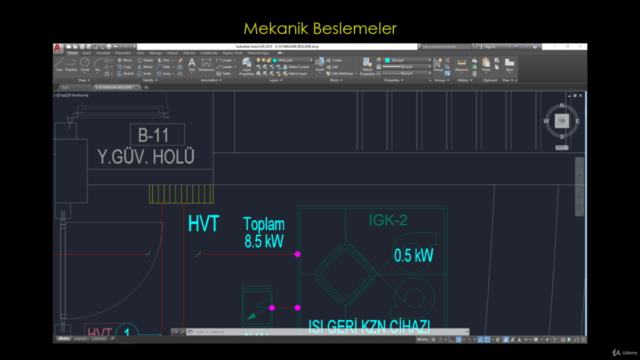Click the command line input field
This screenshot has height=360, width=640.
(329, 332)
